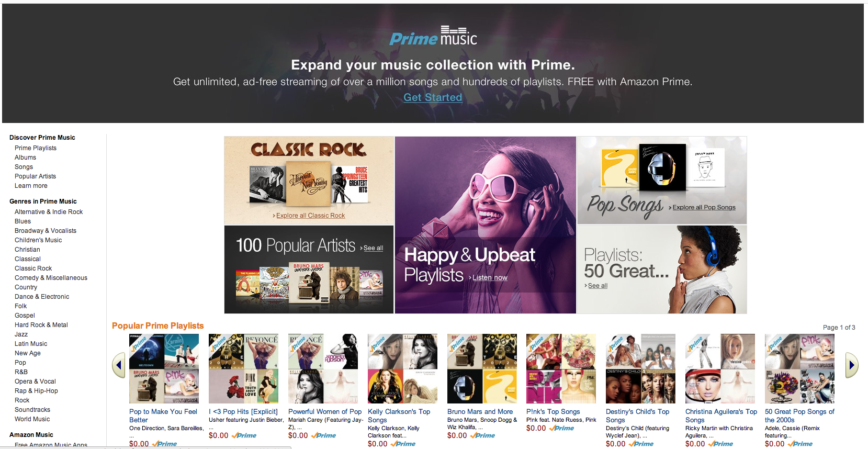868x449 pixels.
Task: Open Bruno Mars and More playlist cover
Action: pyautogui.click(x=482, y=369)
